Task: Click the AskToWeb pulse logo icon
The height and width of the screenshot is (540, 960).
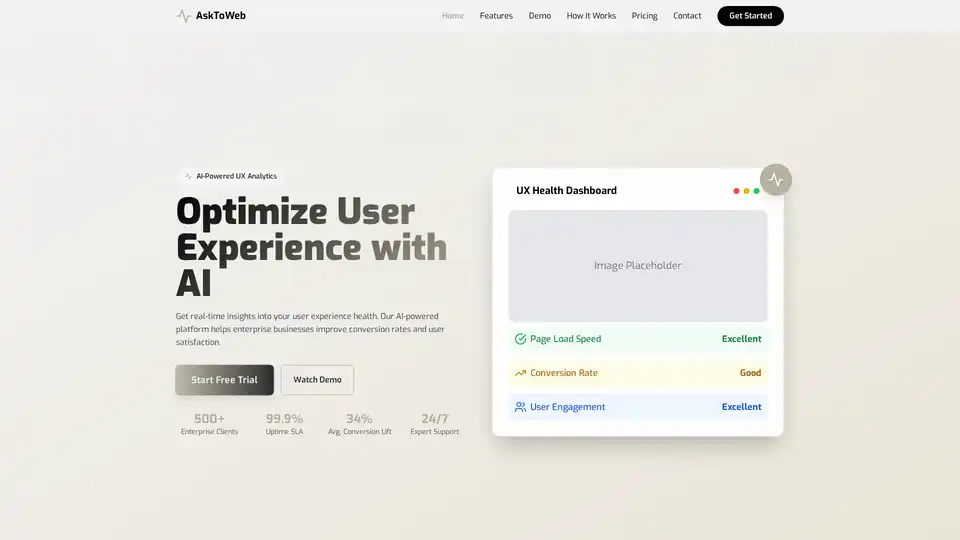Action: click(183, 16)
